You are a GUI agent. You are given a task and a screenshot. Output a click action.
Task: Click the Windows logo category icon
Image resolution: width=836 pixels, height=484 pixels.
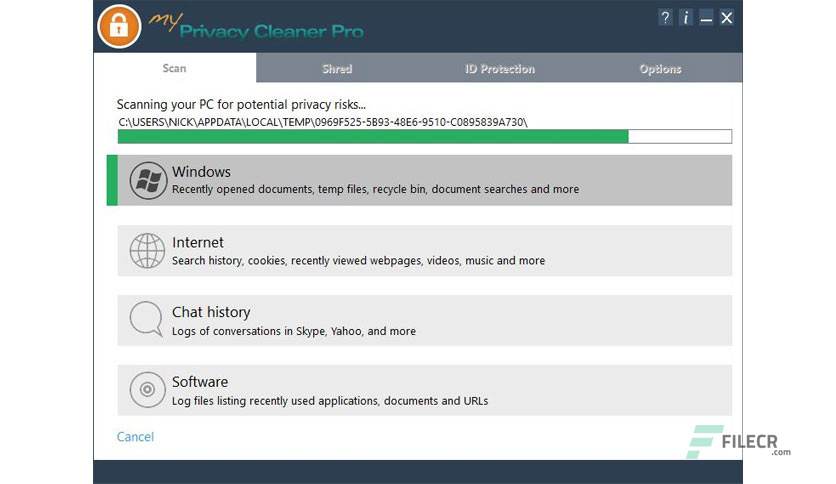148,181
